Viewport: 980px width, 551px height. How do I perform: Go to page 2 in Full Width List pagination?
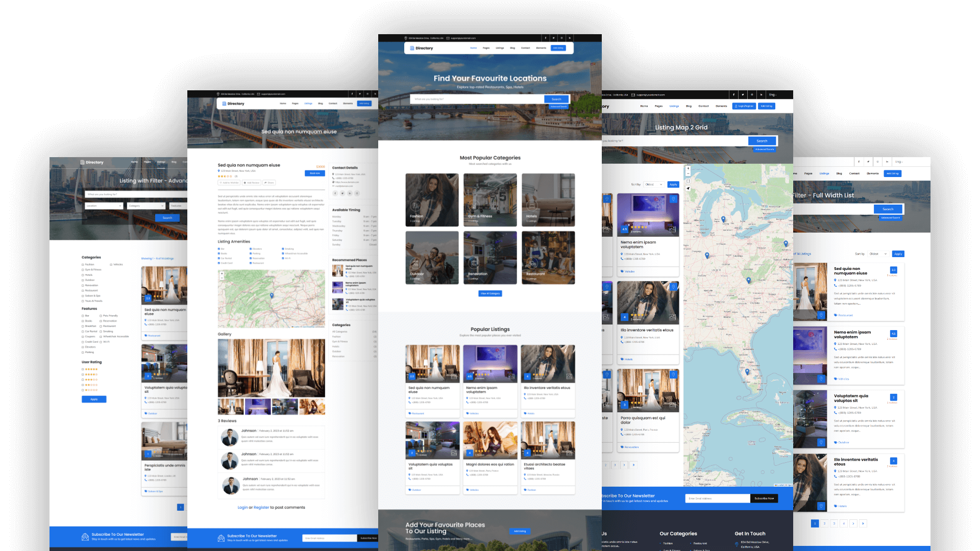tap(824, 523)
